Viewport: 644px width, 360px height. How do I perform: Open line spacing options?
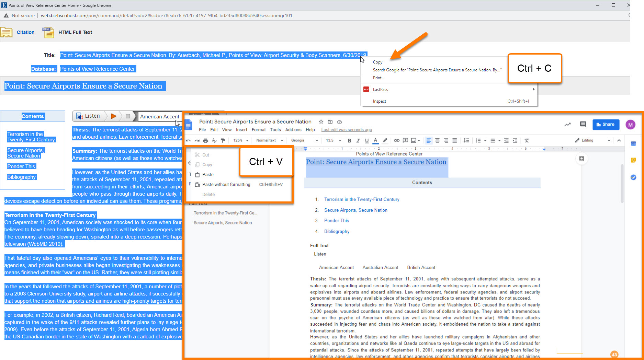point(466,140)
